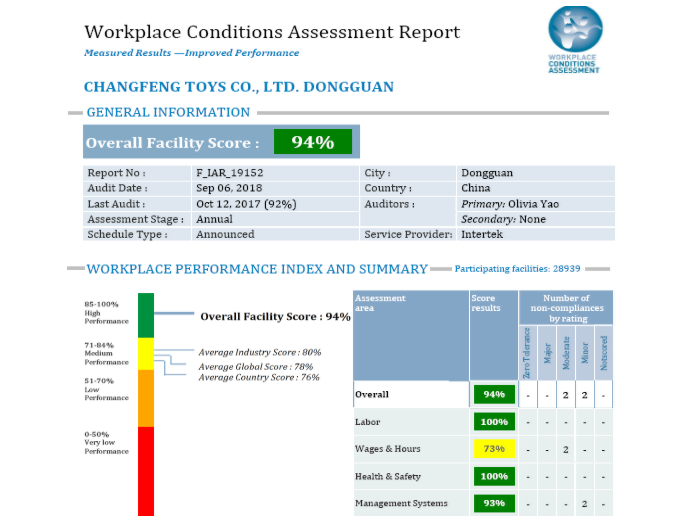Select the yellow 73% Wages & Hours score
This screenshot has height=520, width=674.
[493, 449]
